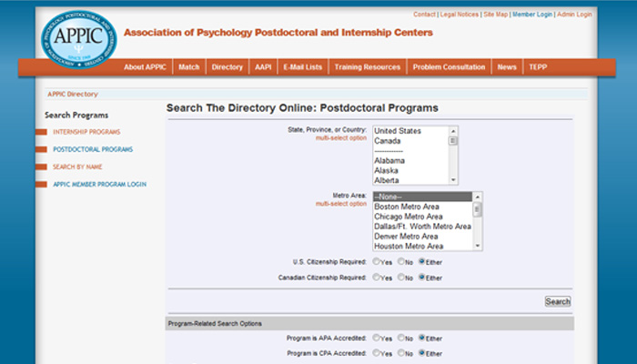Set Program is CPA Accredited to Either
Screen dimensions: 637x364
(421, 353)
